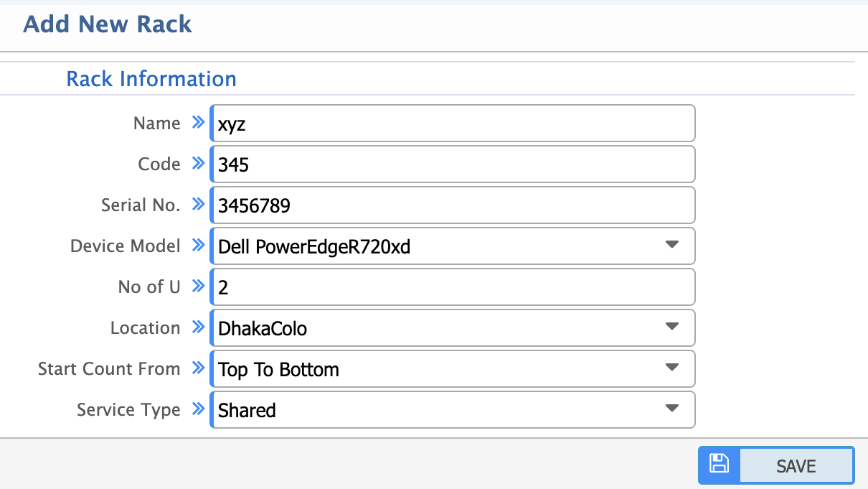Click the double-chevron icon beside Serial No.
The image size is (868, 489).
199,205
